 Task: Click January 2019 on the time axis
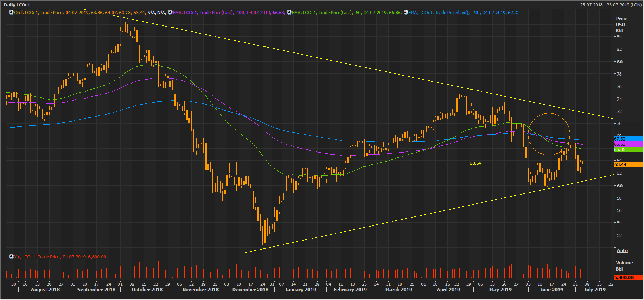pos(300,290)
